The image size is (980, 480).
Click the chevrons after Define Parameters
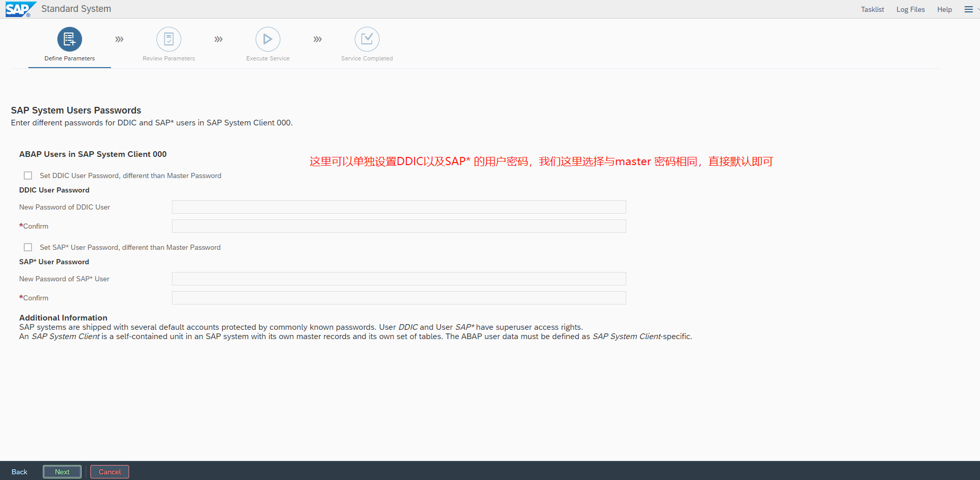(119, 39)
